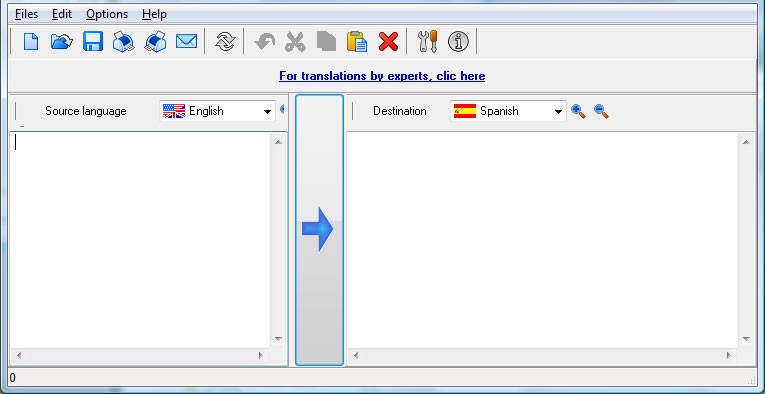Image resolution: width=765 pixels, height=394 pixels.
Task: Send by email with the envelope icon
Action: [186, 41]
